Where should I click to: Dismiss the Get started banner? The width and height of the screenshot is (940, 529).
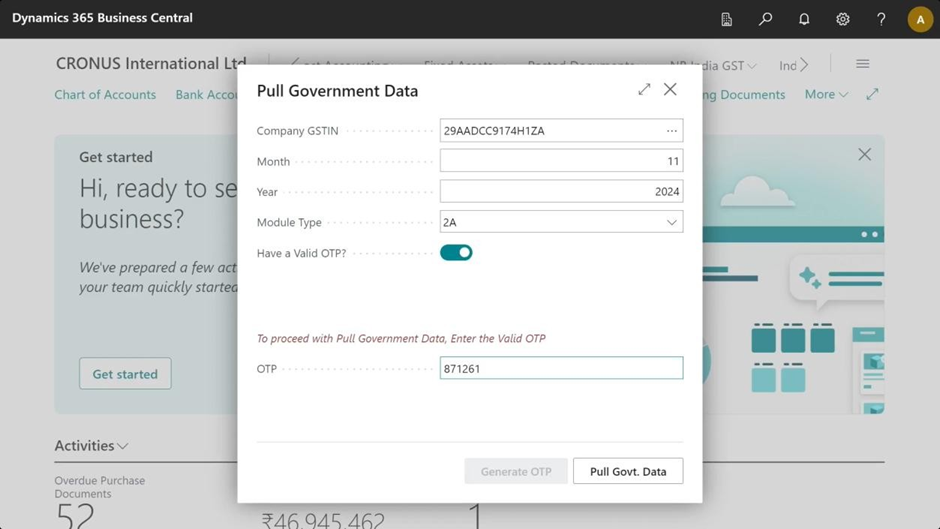click(x=864, y=155)
